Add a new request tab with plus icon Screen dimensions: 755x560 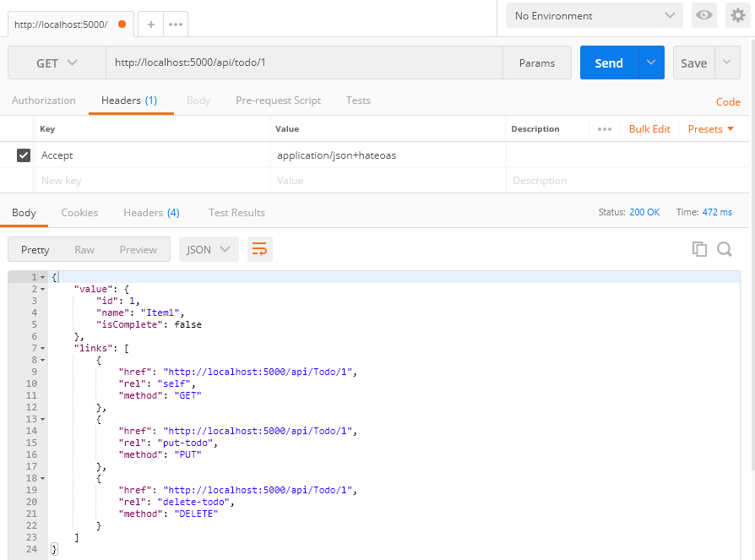click(x=149, y=24)
